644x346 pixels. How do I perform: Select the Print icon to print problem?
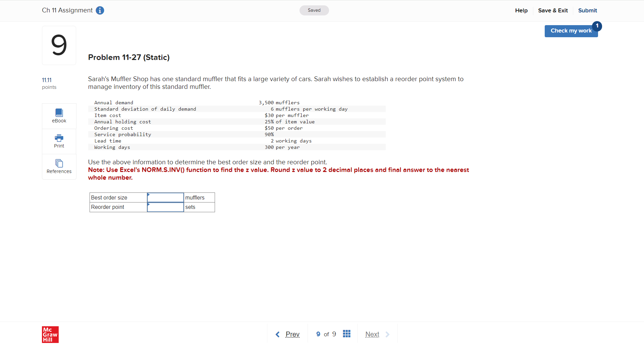click(59, 141)
